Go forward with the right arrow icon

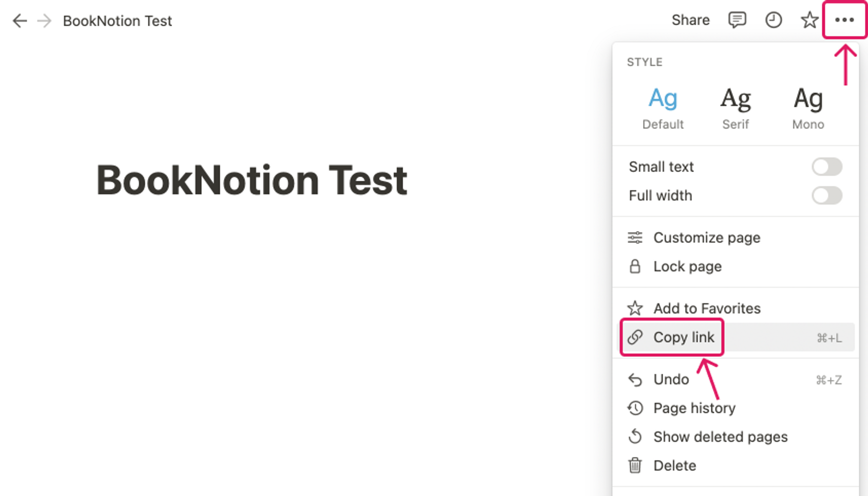pos(45,21)
